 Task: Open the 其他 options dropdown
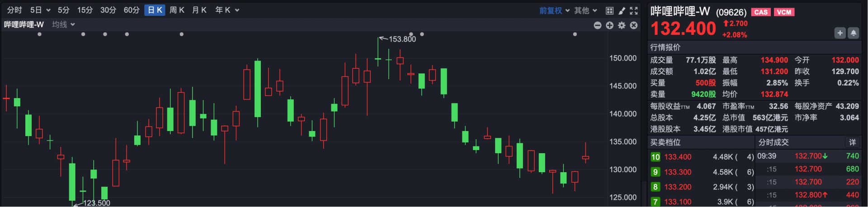tap(585, 10)
